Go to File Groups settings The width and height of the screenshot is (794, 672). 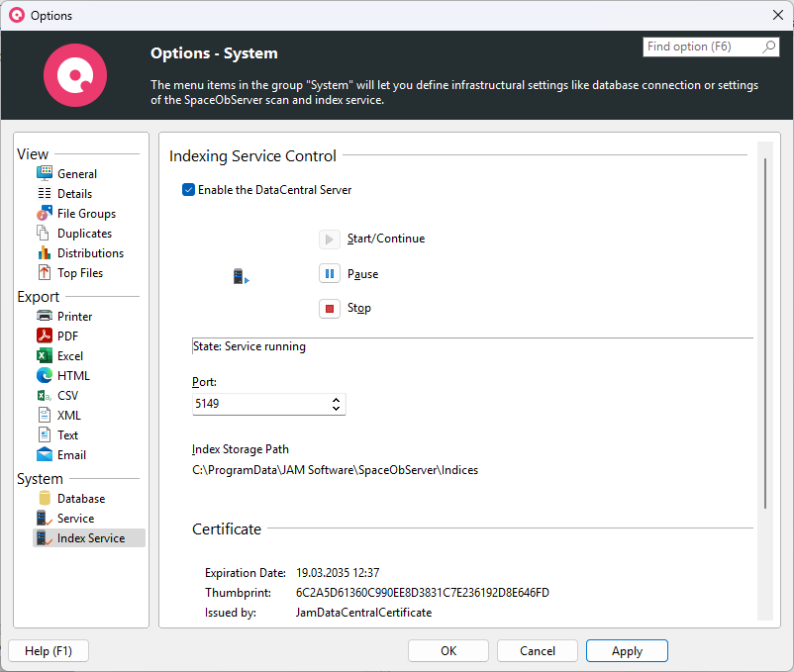pos(86,214)
